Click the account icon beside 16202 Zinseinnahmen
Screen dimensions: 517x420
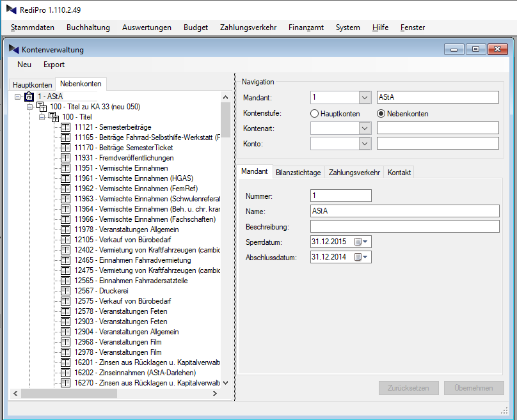click(x=66, y=373)
